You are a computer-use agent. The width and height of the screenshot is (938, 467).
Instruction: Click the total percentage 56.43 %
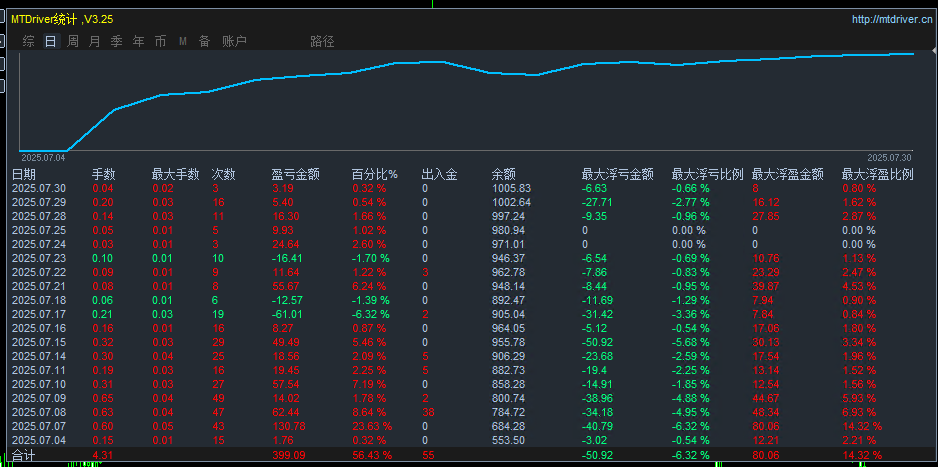click(371, 456)
